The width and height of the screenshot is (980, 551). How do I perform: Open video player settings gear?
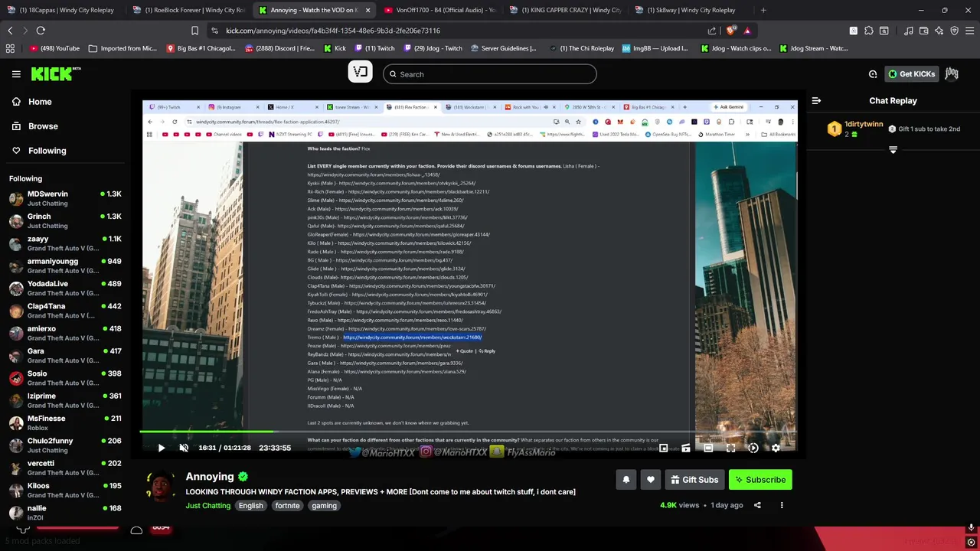[776, 448]
